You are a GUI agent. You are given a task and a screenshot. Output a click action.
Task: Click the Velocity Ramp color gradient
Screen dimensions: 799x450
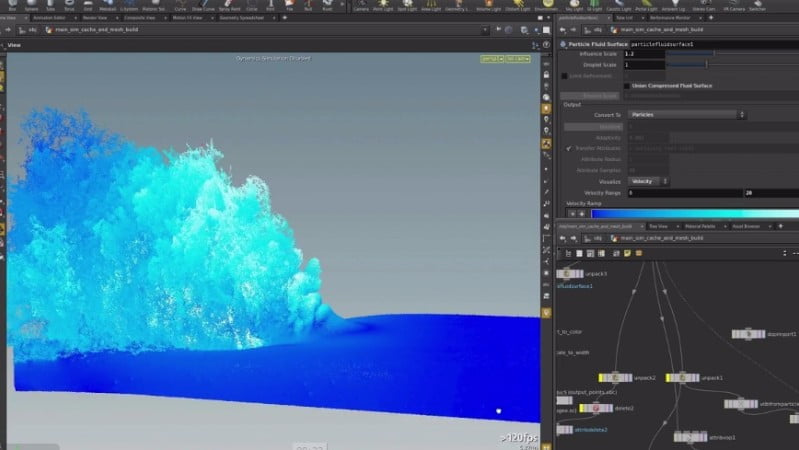pos(690,213)
